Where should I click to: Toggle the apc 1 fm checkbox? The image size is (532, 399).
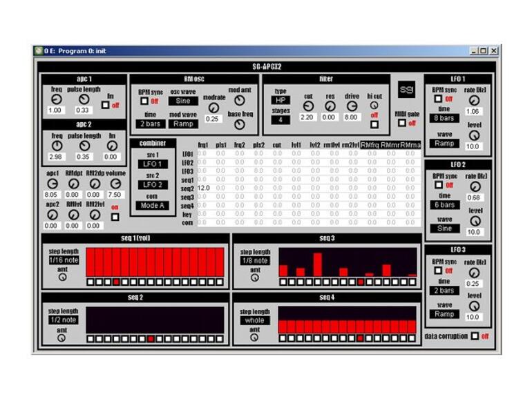[x=106, y=105]
